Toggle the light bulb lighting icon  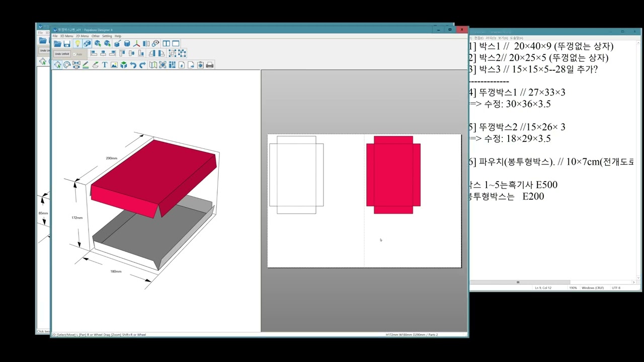point(77,44)
